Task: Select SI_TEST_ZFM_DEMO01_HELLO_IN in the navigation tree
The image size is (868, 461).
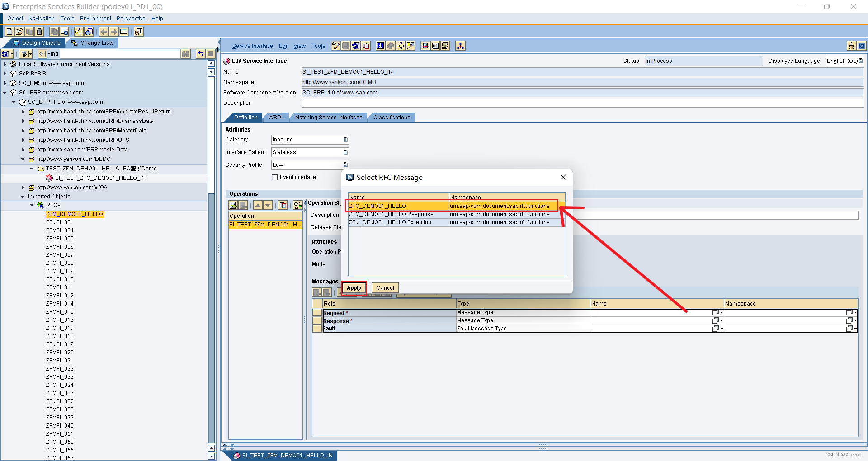Action: click(100, 178)
